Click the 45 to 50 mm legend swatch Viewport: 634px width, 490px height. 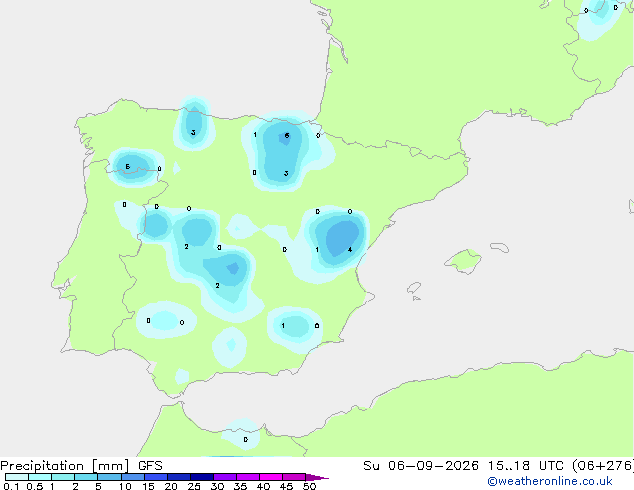(x=294, y=477)
